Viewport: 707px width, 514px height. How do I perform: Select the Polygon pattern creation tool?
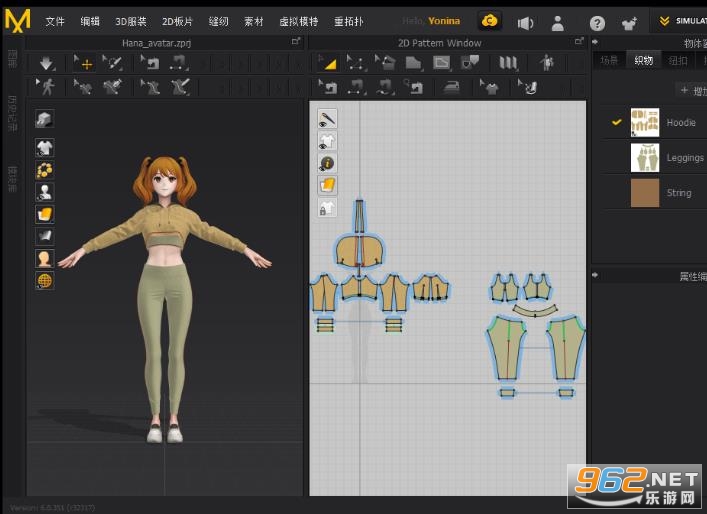413,63
